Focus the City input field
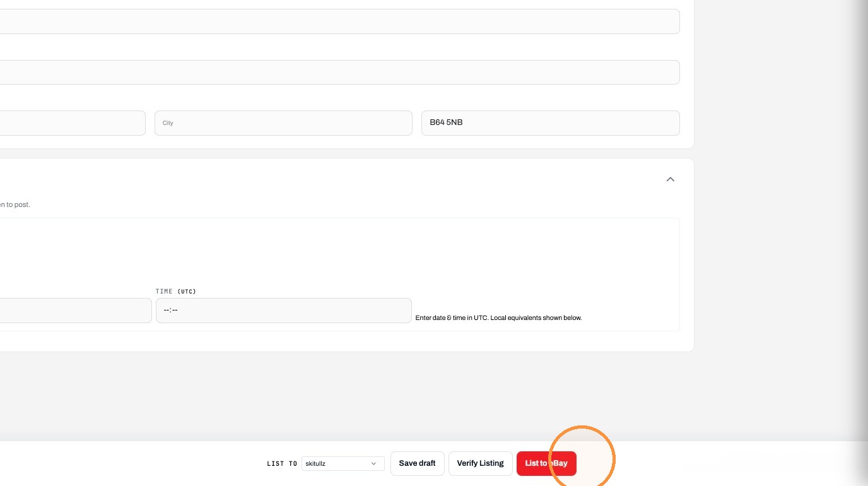The image size is (868, 486). [283, 123]
